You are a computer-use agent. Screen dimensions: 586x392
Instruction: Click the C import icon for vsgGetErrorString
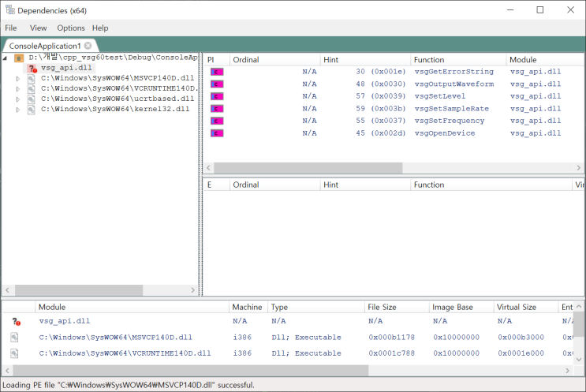217,72
